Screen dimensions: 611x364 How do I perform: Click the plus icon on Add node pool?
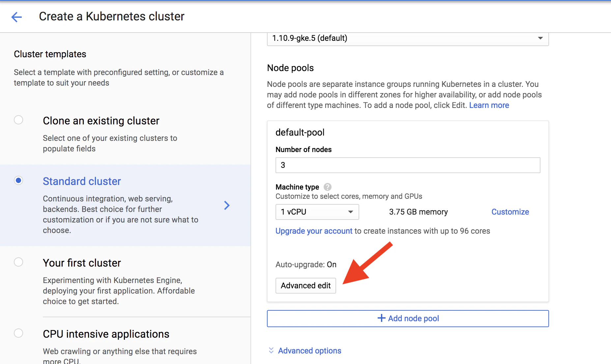coord(381,318)
